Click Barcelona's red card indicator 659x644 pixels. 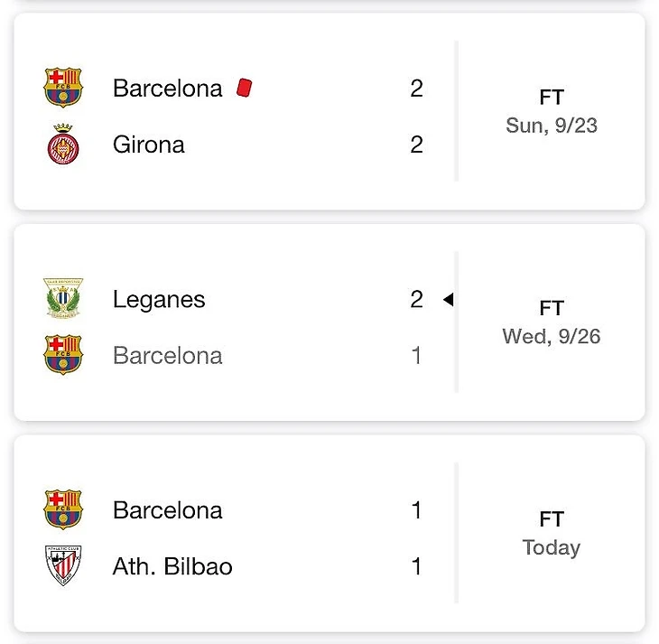[x=244, y=88]
